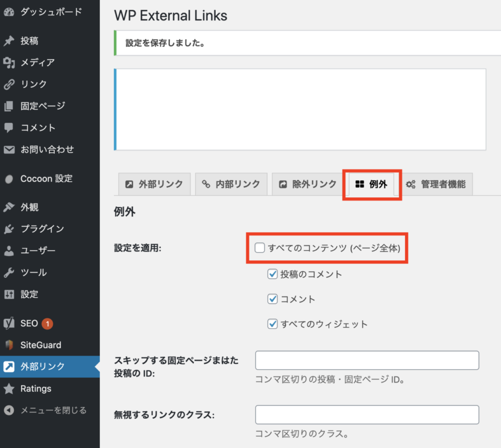Uncheck すべてのウィジェット checkbox
This screenshot has width=501, height=448.
click(x=272, y=324)
